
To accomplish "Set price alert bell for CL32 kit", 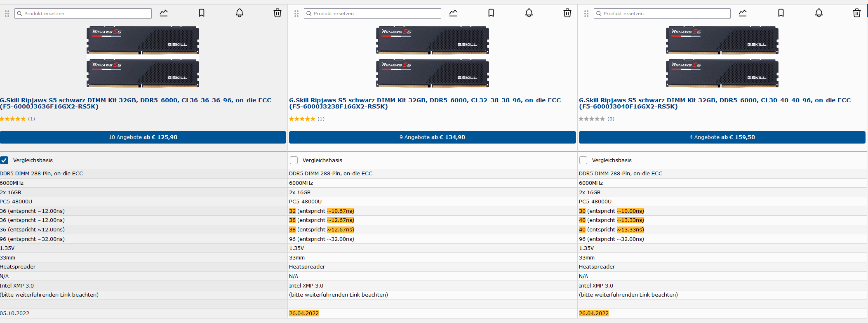I will [529, 13].
